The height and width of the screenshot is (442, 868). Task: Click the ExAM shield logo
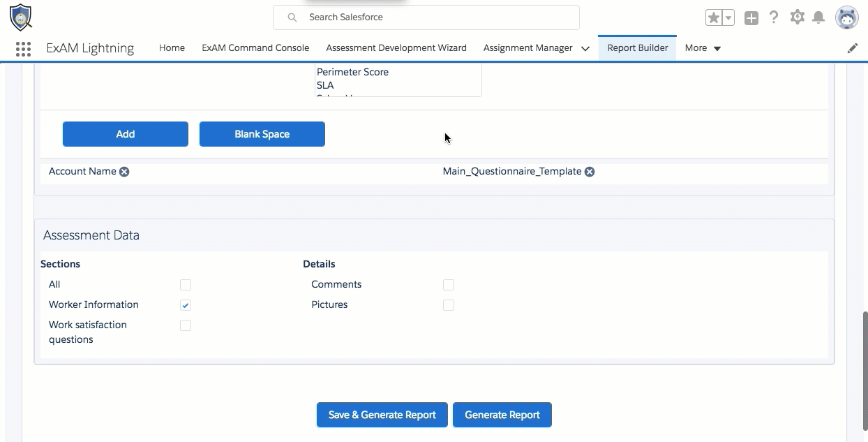pos(20,17)
